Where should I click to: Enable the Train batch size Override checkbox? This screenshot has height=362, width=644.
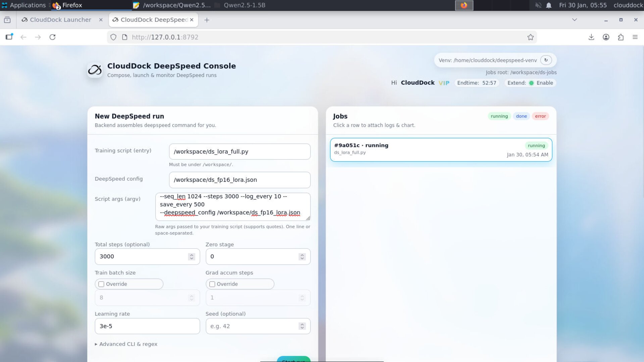101,284
